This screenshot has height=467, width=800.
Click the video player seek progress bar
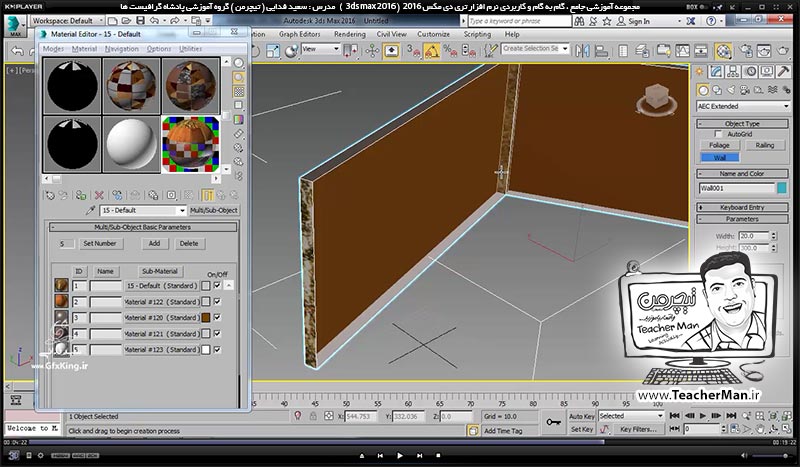click(x=400, y=443)
